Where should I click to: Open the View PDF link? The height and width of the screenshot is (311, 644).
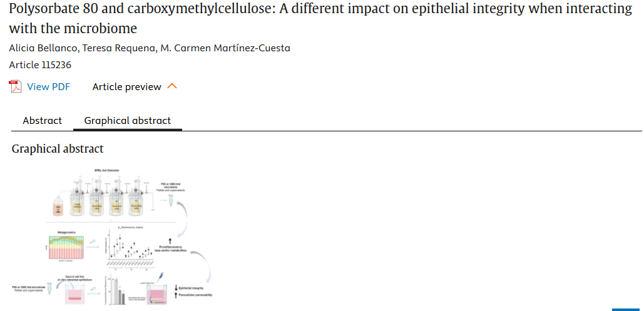[x=48, y=87]
